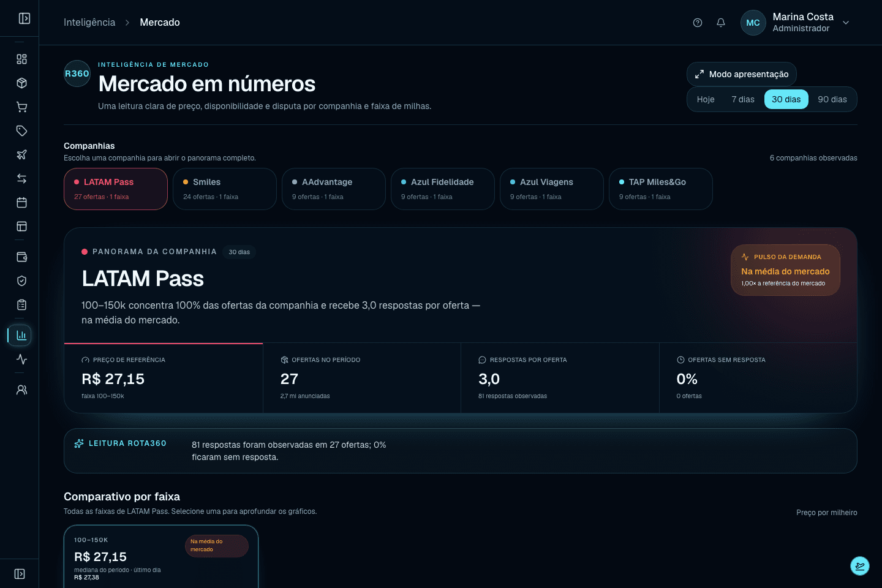Open the floating airplane assistant button
The image size is (882, 588).
point(860,566)
